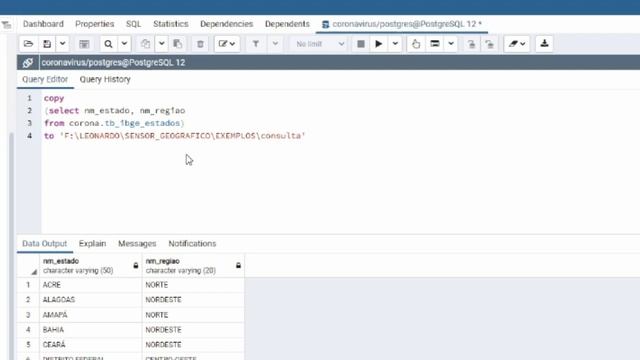Expand the Execute options dropdown arrow

395,44
